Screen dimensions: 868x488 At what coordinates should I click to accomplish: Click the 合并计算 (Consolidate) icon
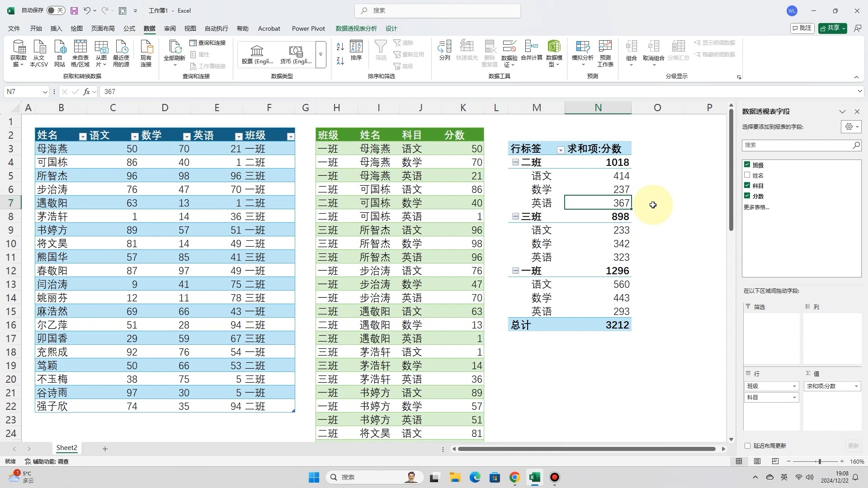(x=532, y=51)
